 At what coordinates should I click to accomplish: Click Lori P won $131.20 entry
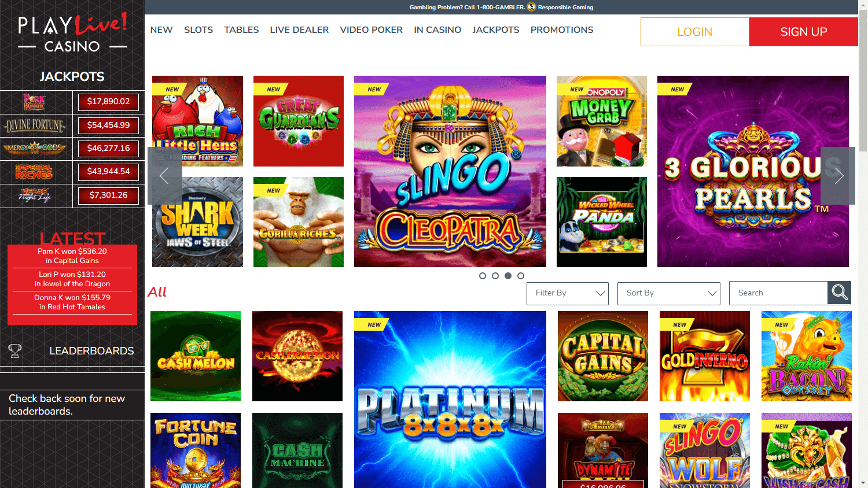(x=72, y=279)
